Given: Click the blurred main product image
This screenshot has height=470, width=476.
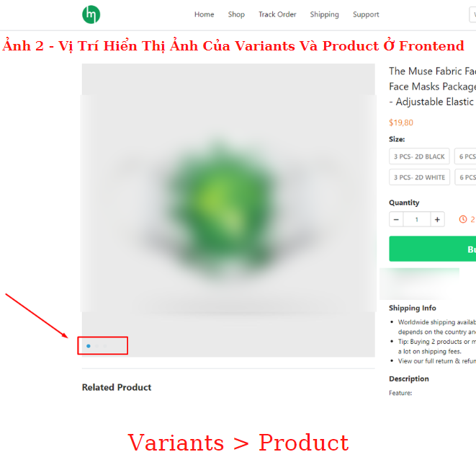Looking at the screenshot, I should tap(228, 203).
